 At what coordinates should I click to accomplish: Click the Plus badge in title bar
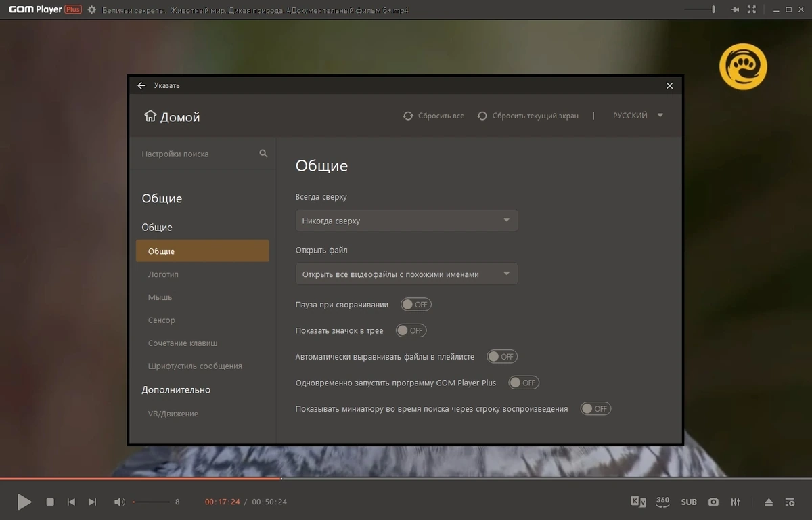click(x=73, y=10)
